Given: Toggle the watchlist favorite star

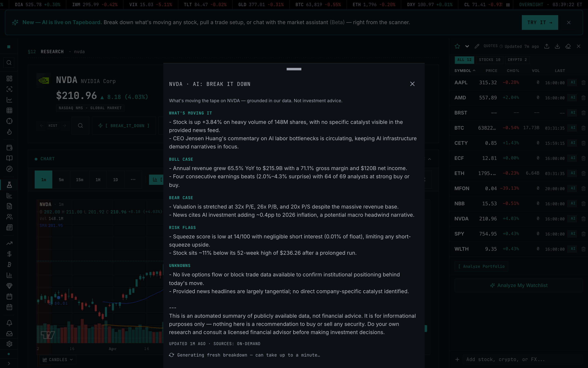Looking at the screenshot, I should 457,46.
